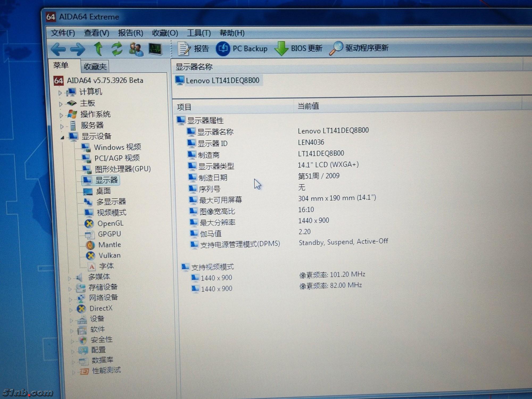This screenshot has height=399, width=532.
Task: Click the 报告 report toolbar button
Action: click(x=193, y=49)
